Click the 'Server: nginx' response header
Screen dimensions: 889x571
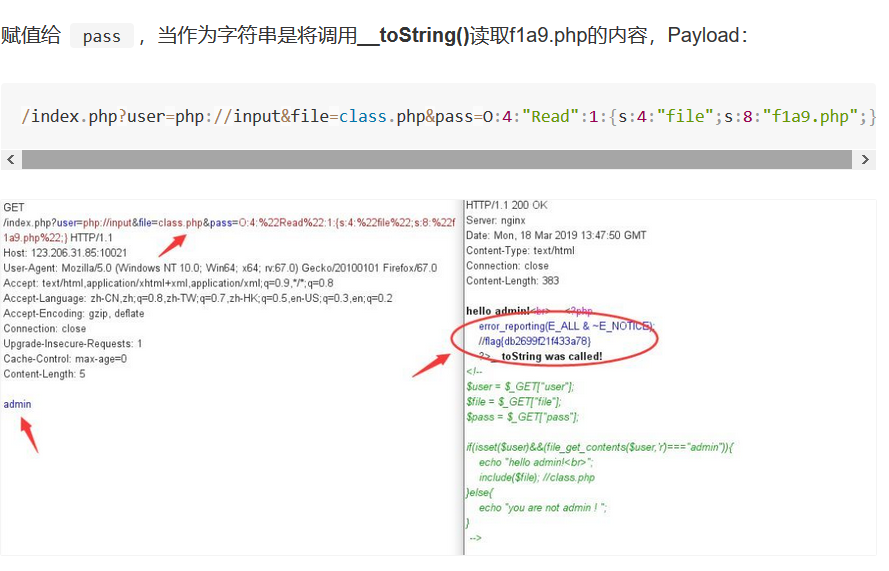pyautogui.click(x=496, y=221)
